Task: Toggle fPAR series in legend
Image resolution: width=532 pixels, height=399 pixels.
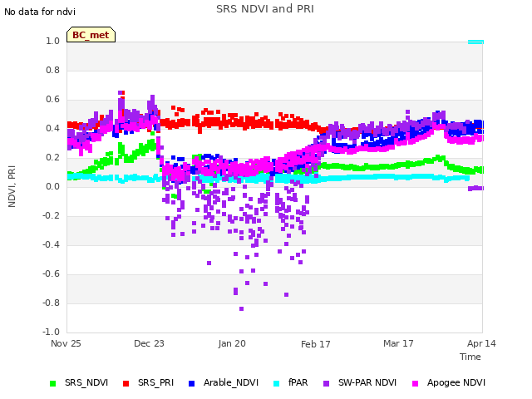Action: click(291, 382)
